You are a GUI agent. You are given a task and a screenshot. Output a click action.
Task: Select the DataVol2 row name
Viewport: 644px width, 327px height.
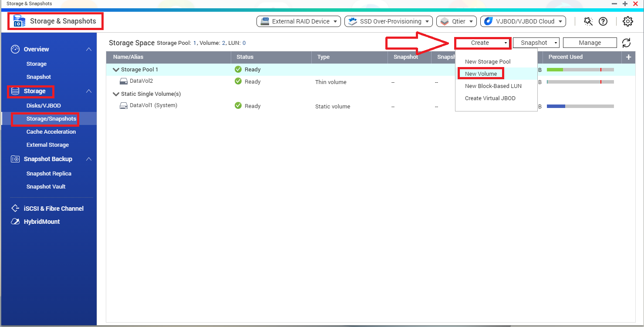141,81
